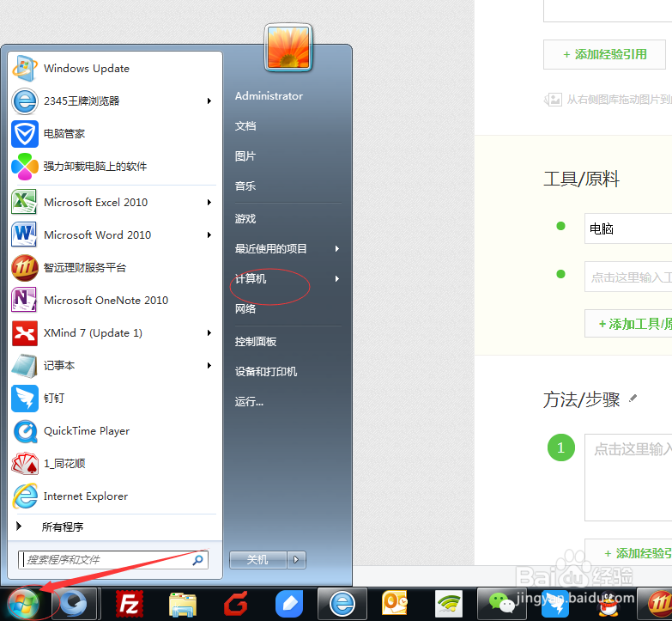Click the 关机 shutdown button
The image size is (672, 621).
[x=258, y=560]
